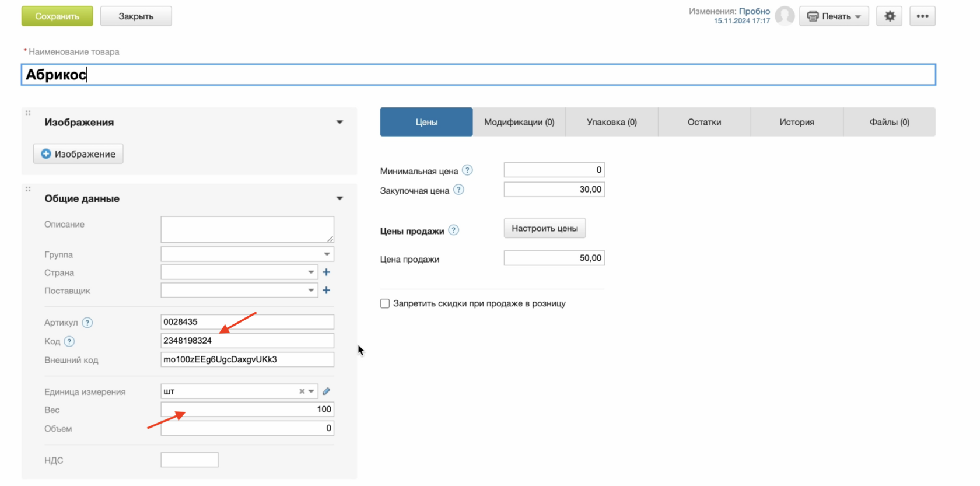Collapse the Общие данные section
The image size is (980, 486).
click(x=339, y=198)
